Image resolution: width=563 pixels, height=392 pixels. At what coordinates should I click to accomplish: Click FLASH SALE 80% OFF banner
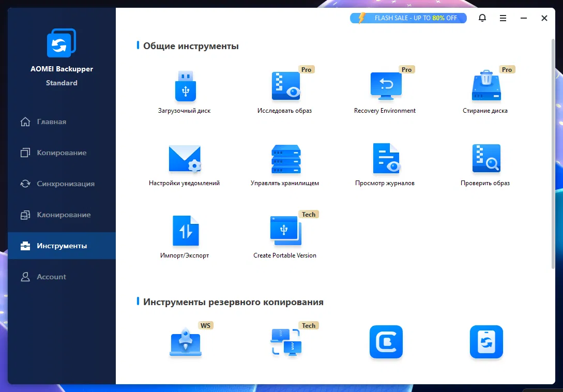(x=408, y=18)
